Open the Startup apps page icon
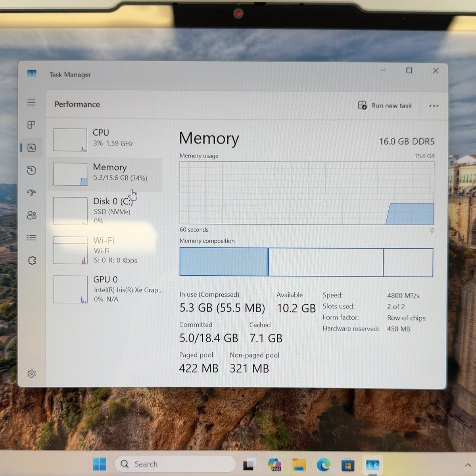476x476 pixels. (32, 193)
